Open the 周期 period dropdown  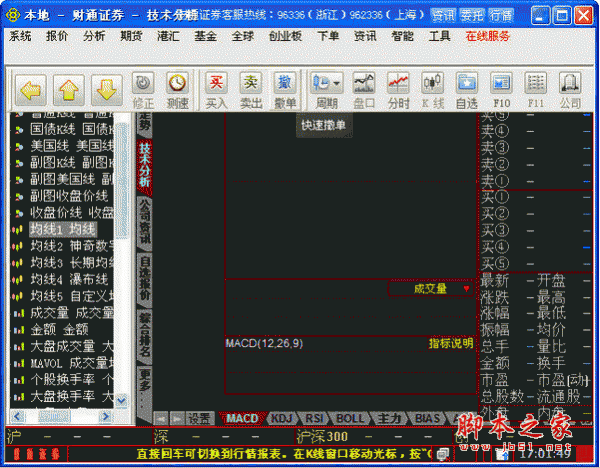tap(326, 91)
